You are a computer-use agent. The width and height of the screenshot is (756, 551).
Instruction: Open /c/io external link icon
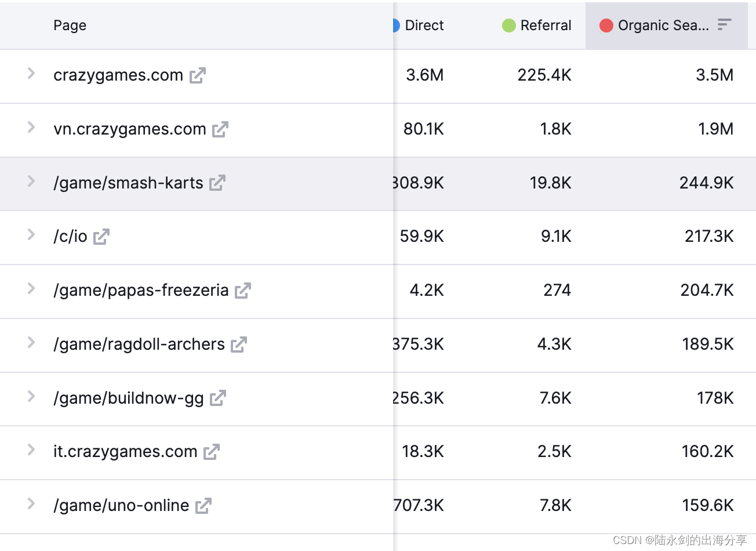pos(101,237)
